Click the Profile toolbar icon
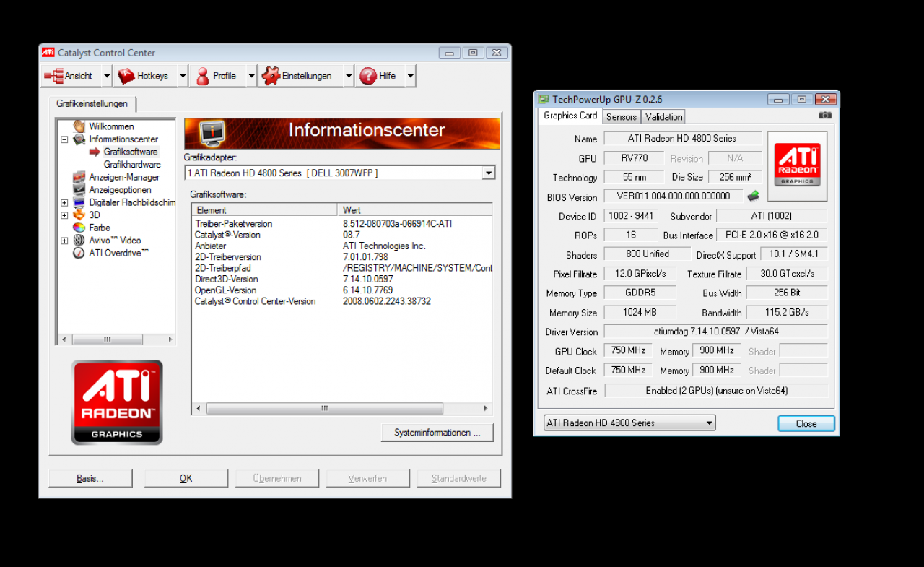The height and width of the screenshot is (567, 924). pos(203,76)
